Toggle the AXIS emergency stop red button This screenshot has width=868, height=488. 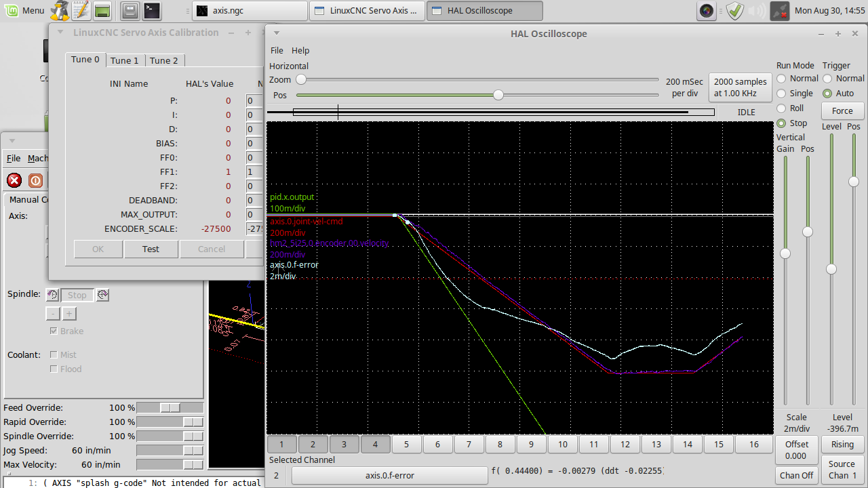[14, 180]
